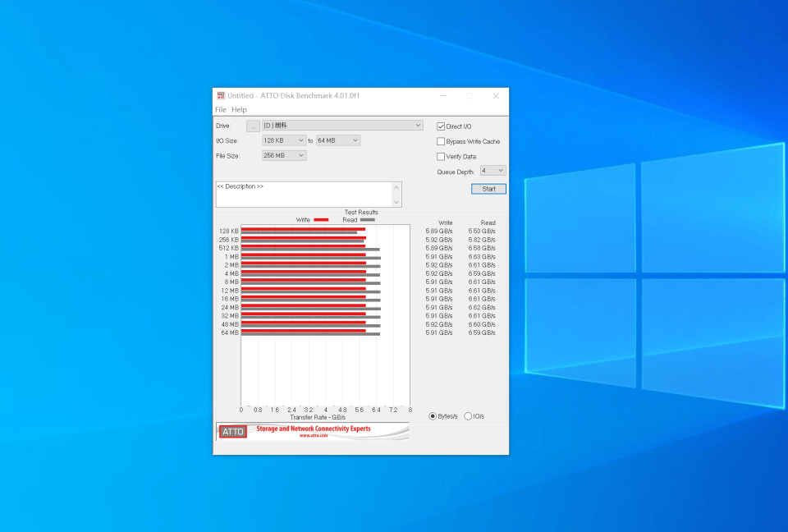The image size is (788, 532).
Task: Open the Drive selection dropdown
Action: (418, 126)
